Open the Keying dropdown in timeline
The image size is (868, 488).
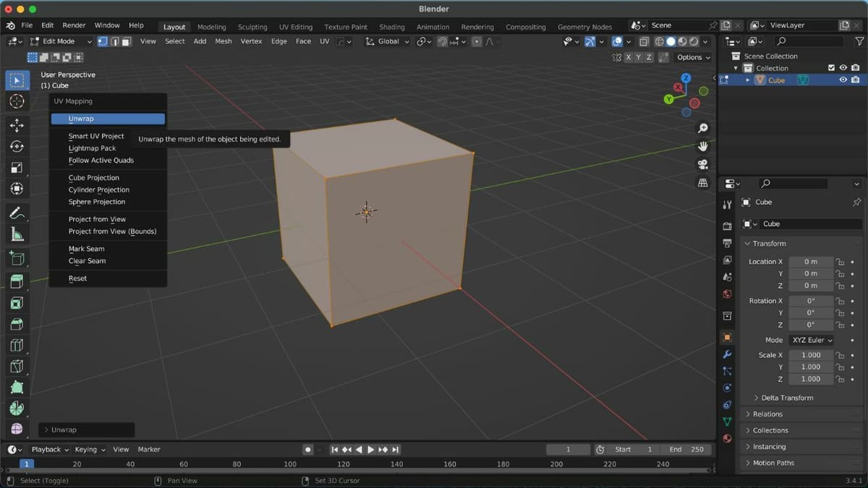click(x=90, y=449)
